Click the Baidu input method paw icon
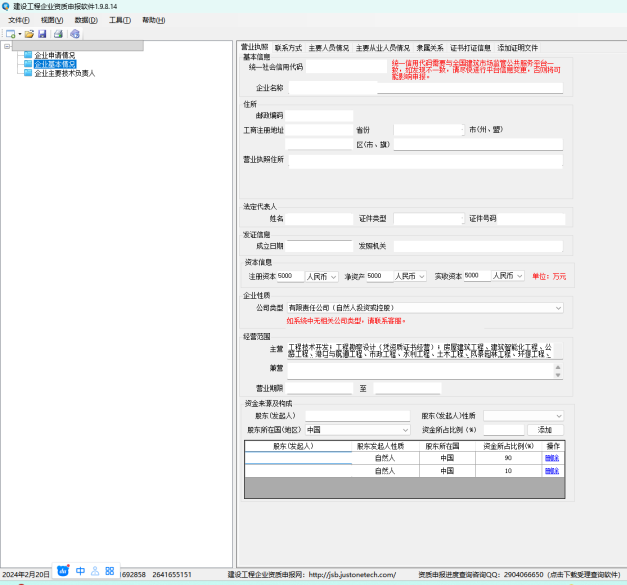The image size is (627, 585). coord(63,571)
